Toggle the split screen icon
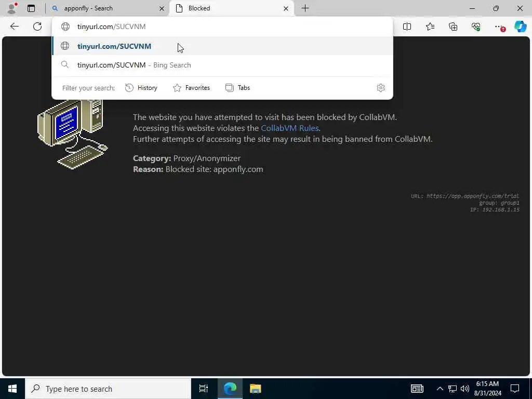The width and height of the screenshot is (532, 399). click(407, 26)
